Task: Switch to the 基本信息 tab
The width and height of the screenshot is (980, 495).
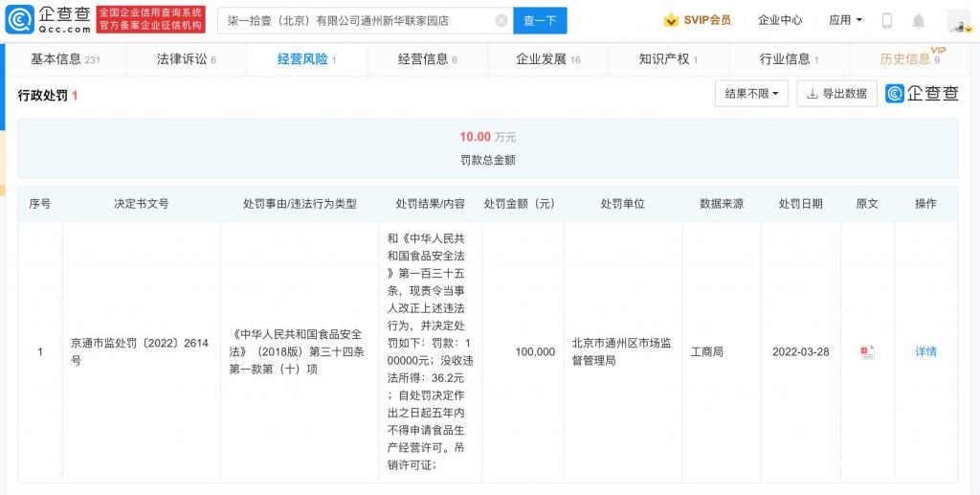Action: pos(64,59)
